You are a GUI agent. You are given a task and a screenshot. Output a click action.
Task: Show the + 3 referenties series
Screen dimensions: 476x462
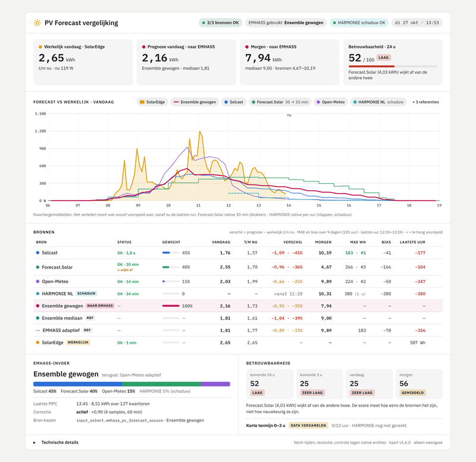[x=425, y=102]
